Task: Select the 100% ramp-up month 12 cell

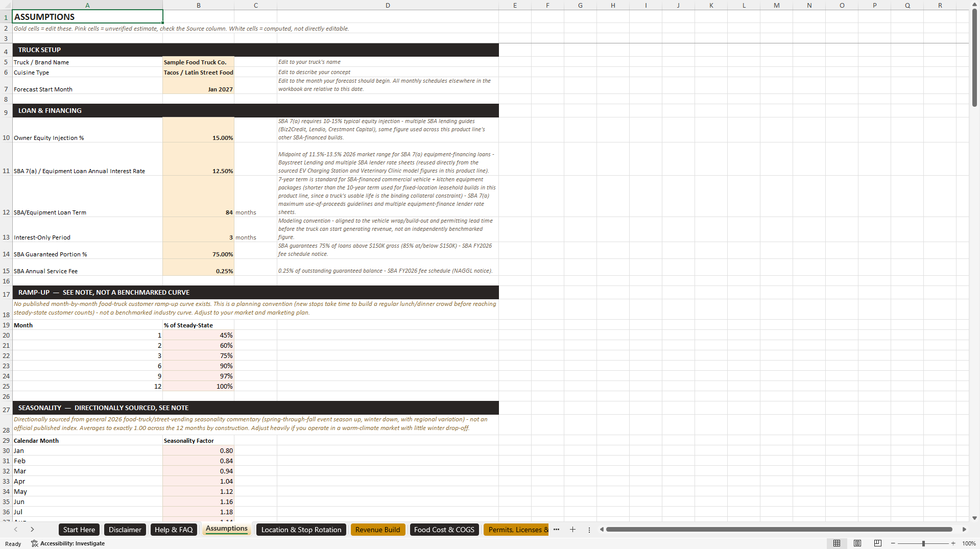Action: [x=198, y=386]
